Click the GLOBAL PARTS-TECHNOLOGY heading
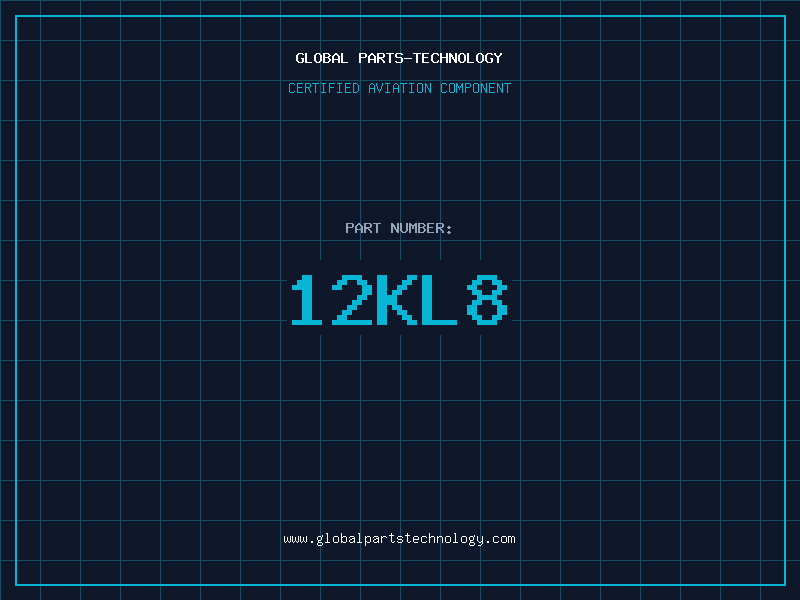 399,58
